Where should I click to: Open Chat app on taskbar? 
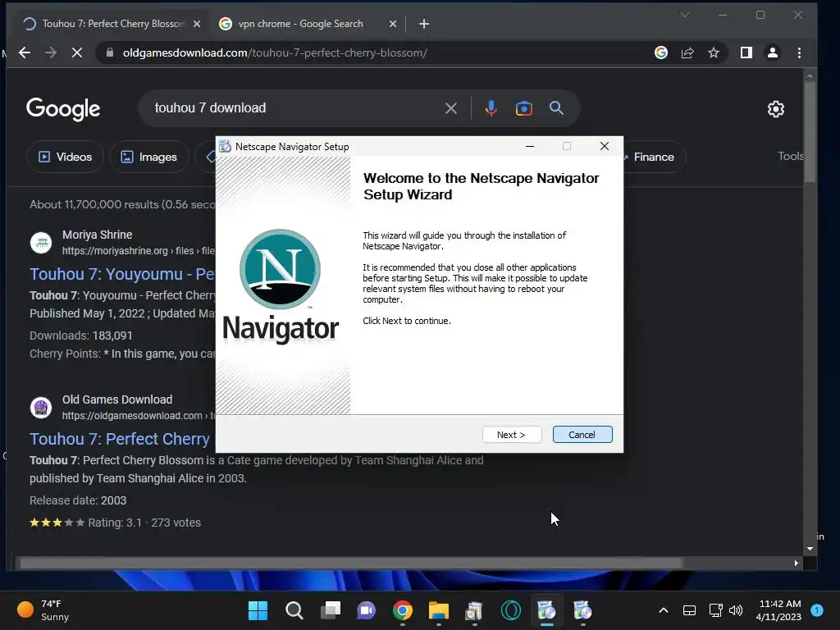tap(367, 610)
